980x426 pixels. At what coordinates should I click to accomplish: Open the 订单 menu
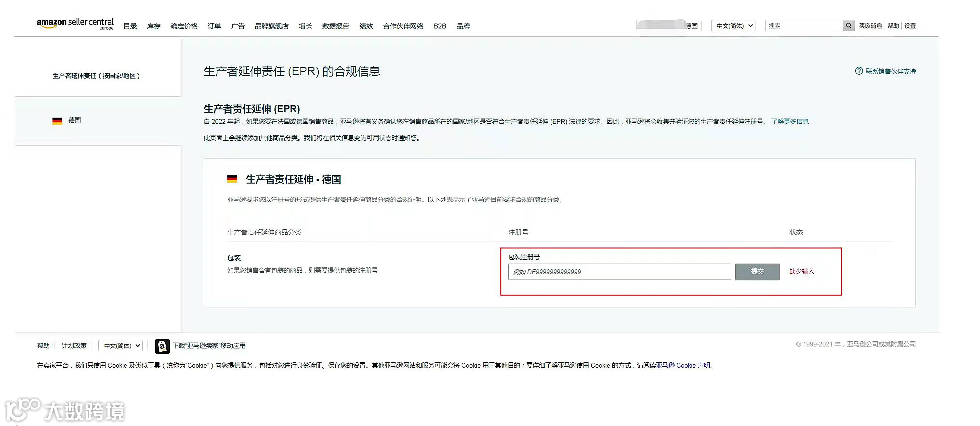[214, 26]
